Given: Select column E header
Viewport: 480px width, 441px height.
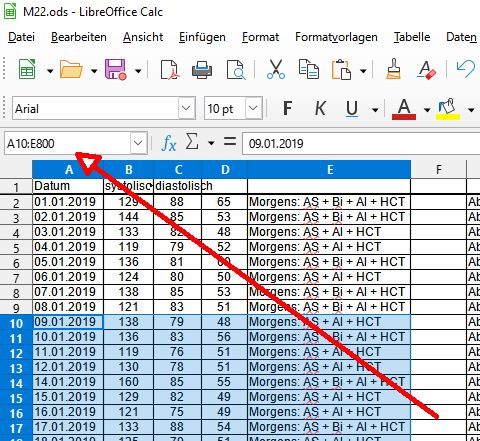Looking at the screenshot, I should point(330,169).
